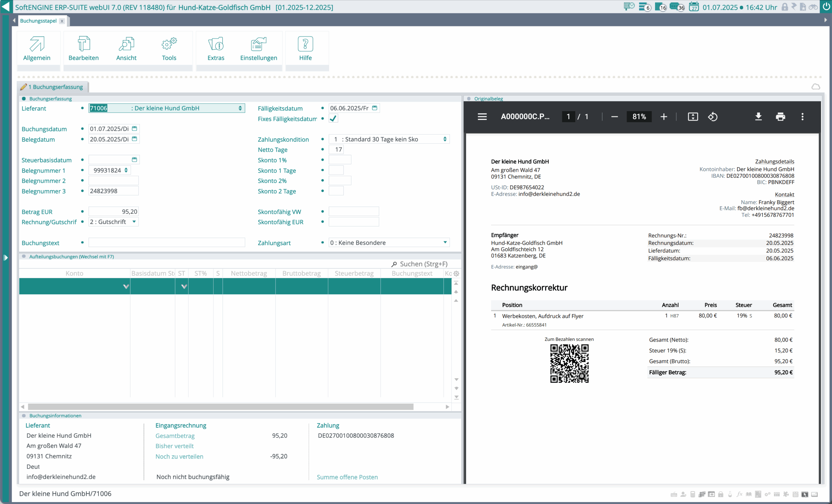832x504 pixels.
Task: Click the padlock icon in the header
Action: click(785, 7)
